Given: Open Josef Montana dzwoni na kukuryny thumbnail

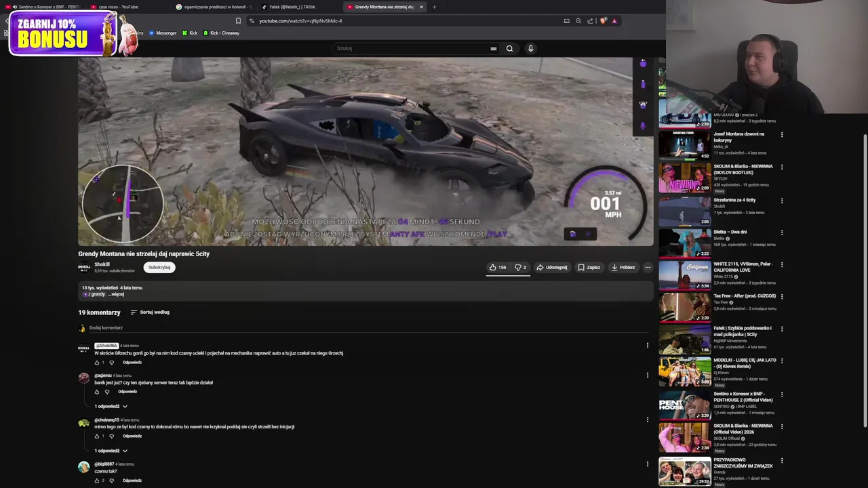Looking at the screenshot, I should pyautogui.click(x=685, y=144).
